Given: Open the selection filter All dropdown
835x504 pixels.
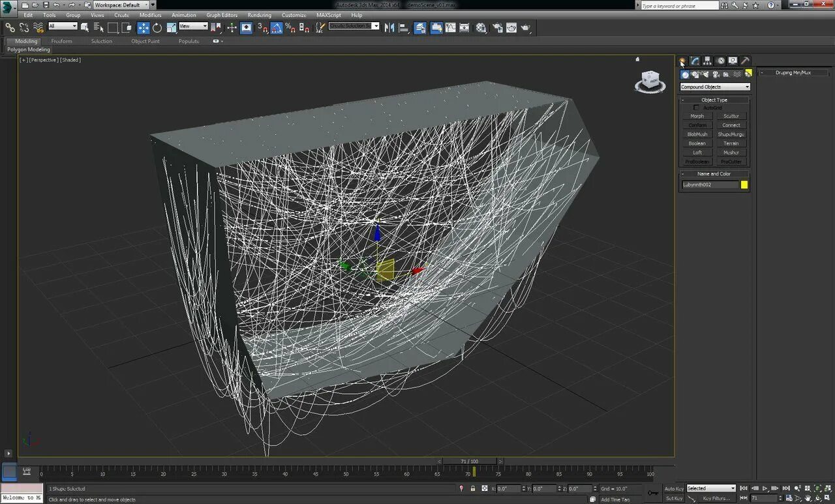Looking at the screenshot, I should [63, 26].
